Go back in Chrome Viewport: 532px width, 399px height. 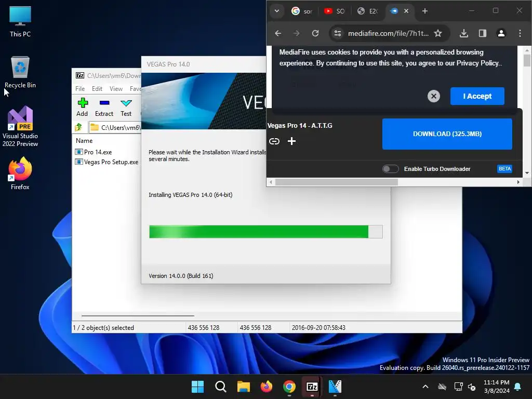click(278, 33)
